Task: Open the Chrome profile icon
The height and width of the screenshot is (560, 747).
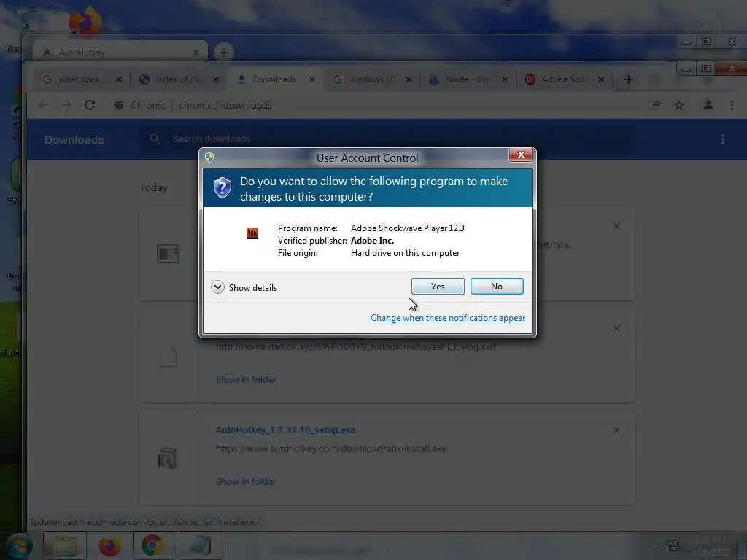Action: tap(708, 105)
